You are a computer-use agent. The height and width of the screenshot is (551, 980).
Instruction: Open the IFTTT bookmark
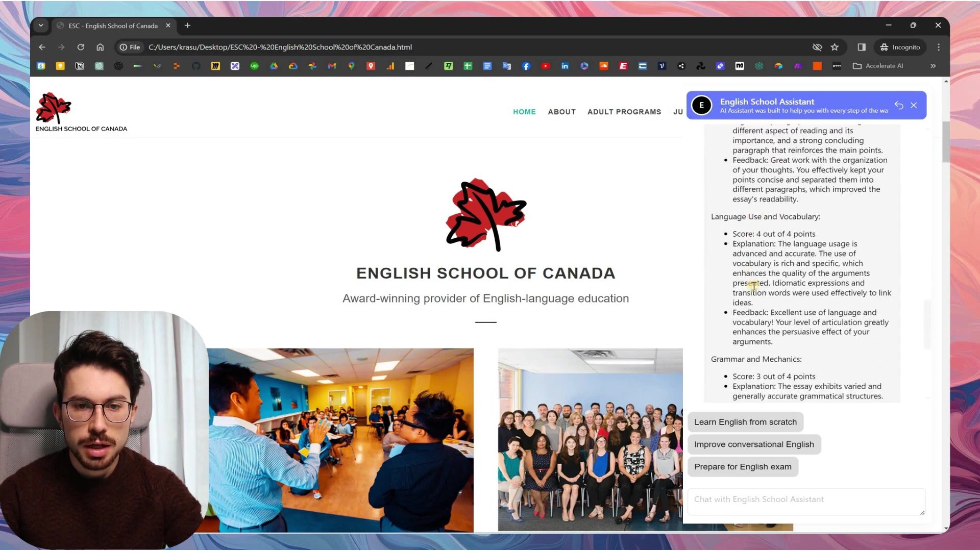(837, 66)
